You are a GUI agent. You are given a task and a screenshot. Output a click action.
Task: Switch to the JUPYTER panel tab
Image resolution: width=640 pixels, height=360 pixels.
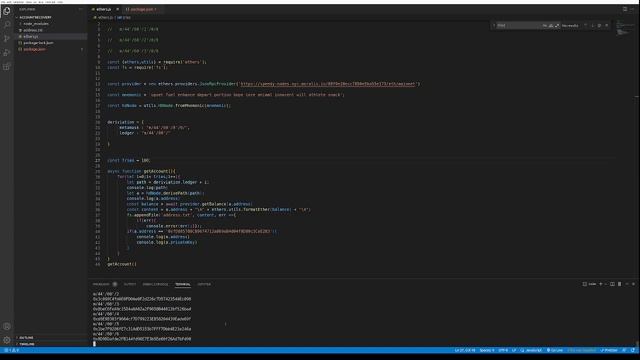[x=204, y=284]
